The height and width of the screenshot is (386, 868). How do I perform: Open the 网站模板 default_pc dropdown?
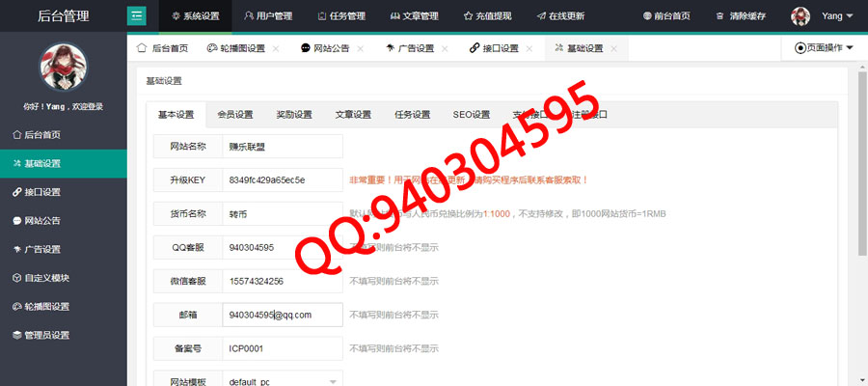pyautogui.click(x=284, y=381)
